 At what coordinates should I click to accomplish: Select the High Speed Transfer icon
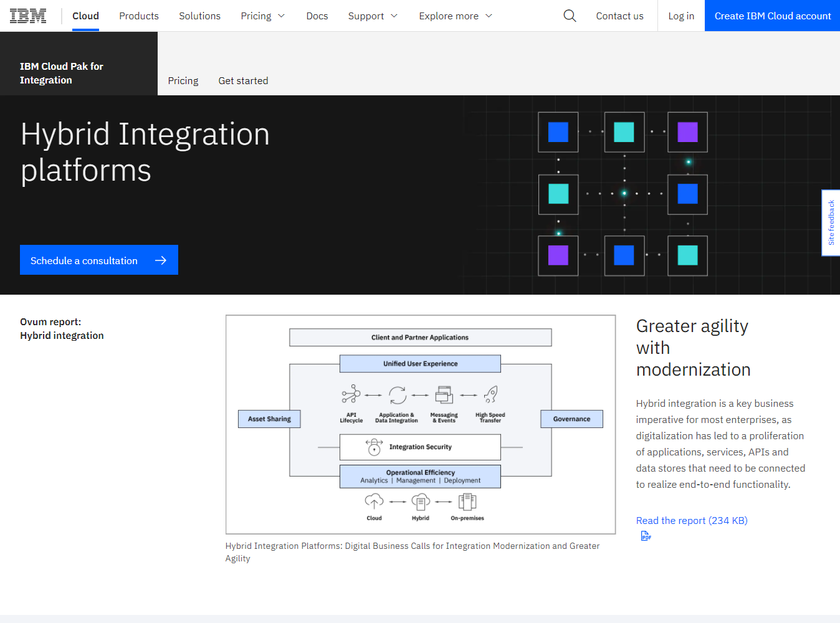489,394
